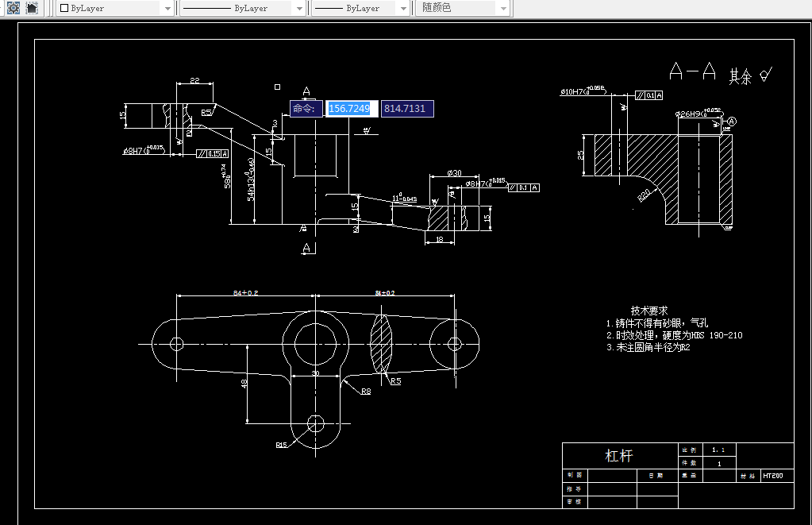Pick the 18 dimension below the right boss

coord(440,239)
